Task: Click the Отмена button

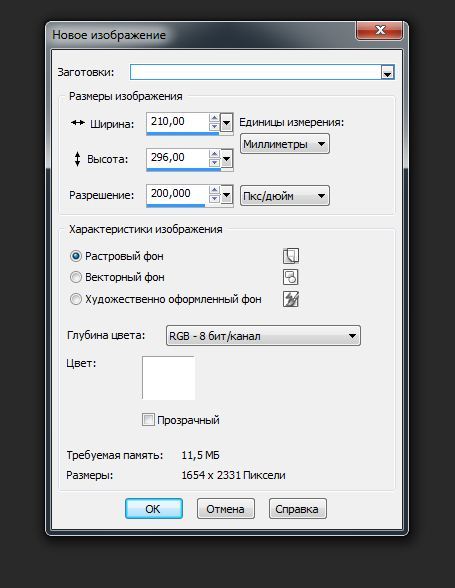Action: tap(226, 509)
